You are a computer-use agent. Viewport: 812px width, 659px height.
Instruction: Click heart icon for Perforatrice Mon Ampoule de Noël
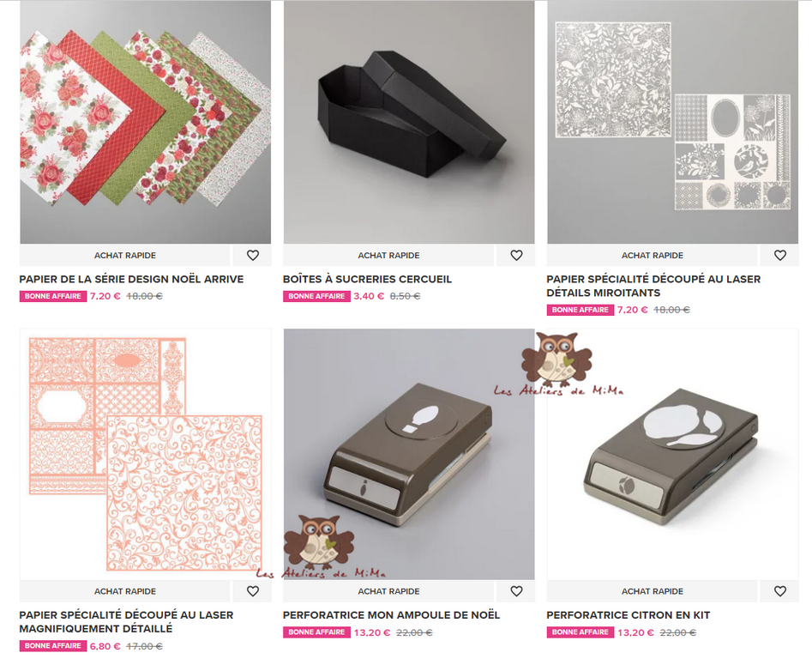516,591
